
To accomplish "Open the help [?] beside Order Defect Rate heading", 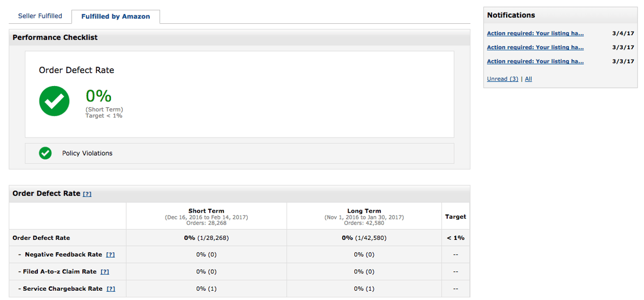I will click(87, 194).
